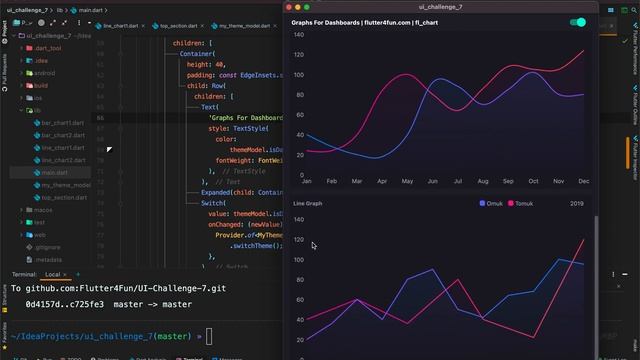
Task: Hide the terminal panel with minus icon
Action: click(x=625, y=275)
